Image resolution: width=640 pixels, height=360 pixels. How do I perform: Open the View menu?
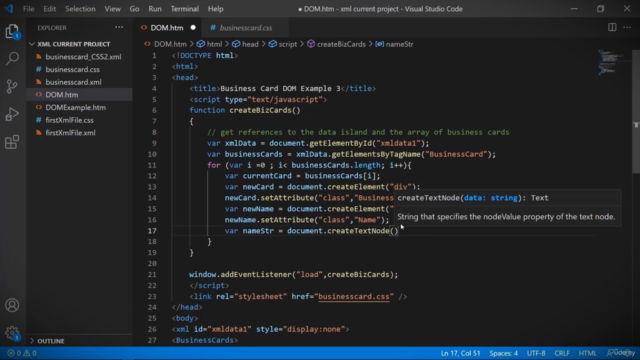pyautogui.click(x=112, y=9)
